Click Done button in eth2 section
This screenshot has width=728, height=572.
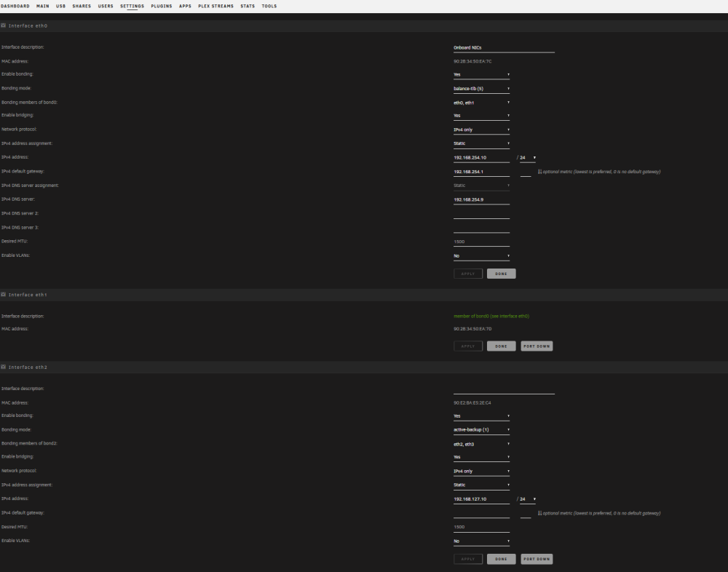pyautogui.click(x=502, y=559)
